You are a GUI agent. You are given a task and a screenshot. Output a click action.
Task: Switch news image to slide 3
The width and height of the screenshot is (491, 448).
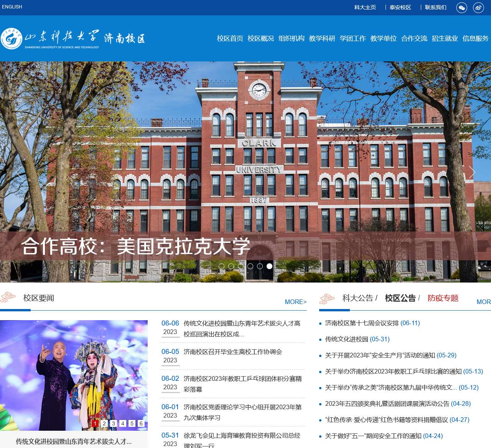(114, 423)
